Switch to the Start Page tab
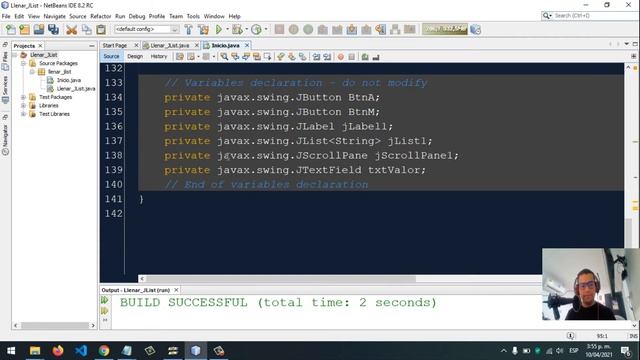 [x=115, y=45]
